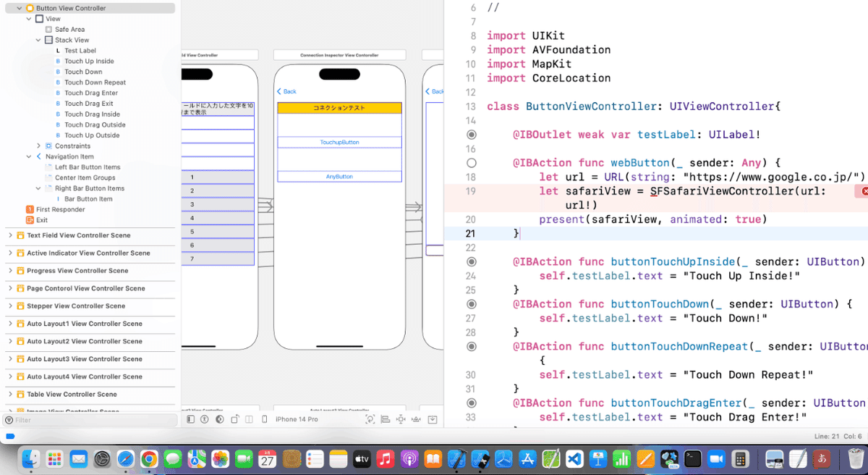The height and width of the screenshot is (475, 868).
Task: Open Terminal from the Dock
Action: click(x=693, y=458)
